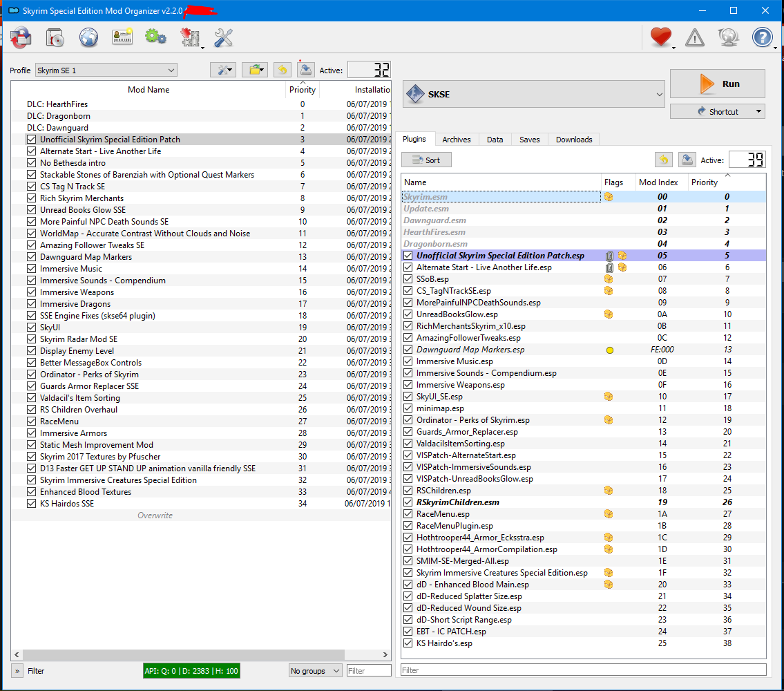
Task: Open the Data tab
Action: (x=495, y=140)
